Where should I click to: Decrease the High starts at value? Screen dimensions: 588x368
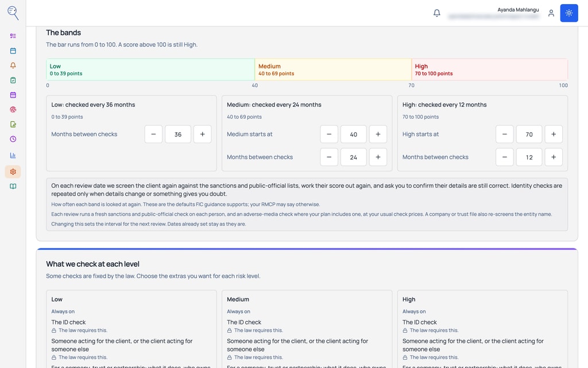[x=504, y=134]
